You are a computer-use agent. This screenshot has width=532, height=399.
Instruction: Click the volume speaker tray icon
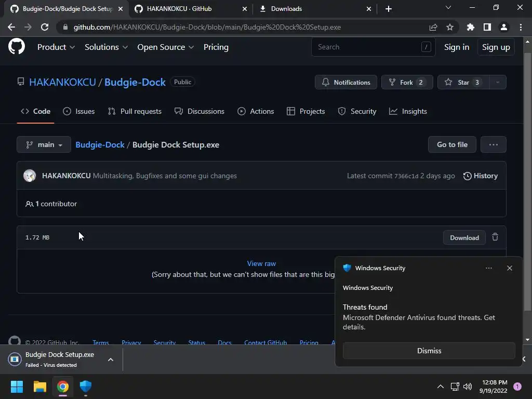click(x=468, y=387)
